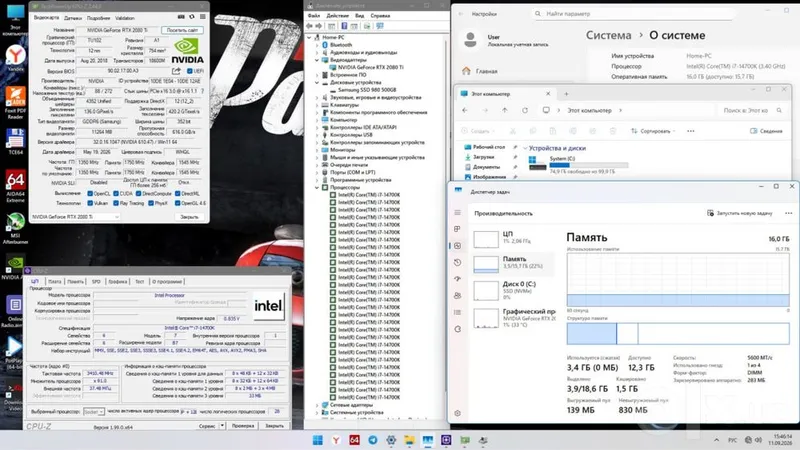Open the Windows Start button on taskbar
The height and width of the screenshot is (450, 800).
pyautogui.click(x=317, y=440)
